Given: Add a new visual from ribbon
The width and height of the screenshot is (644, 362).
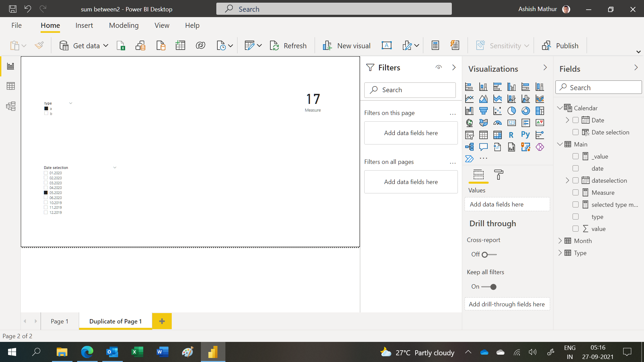Looking at the screenshot, I should pos(346,46).
